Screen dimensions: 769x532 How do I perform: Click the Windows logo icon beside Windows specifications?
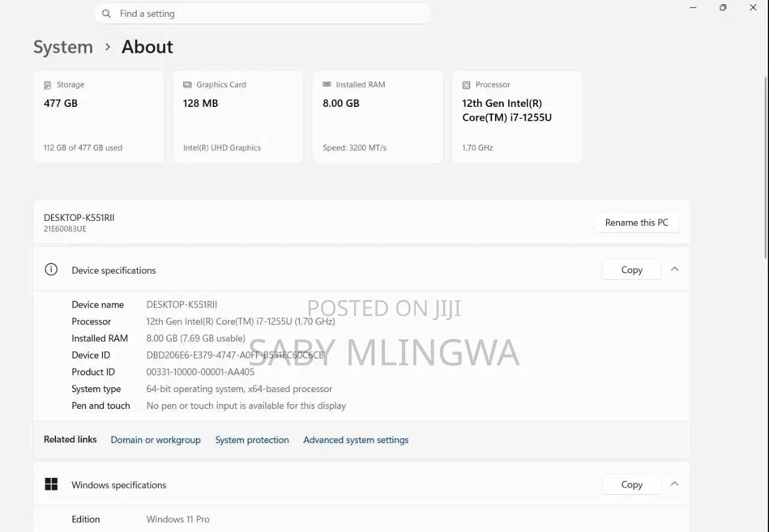coord(51,485)
